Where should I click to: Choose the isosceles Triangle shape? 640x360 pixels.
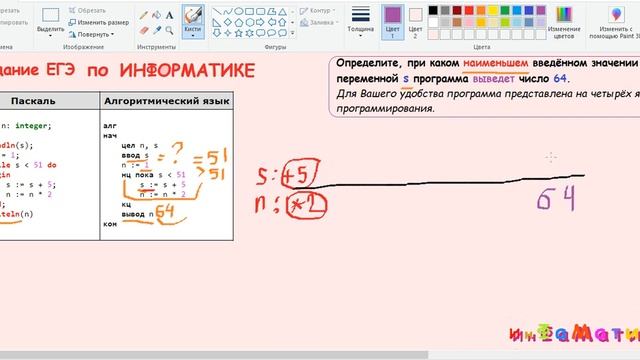tap(282, 11)
